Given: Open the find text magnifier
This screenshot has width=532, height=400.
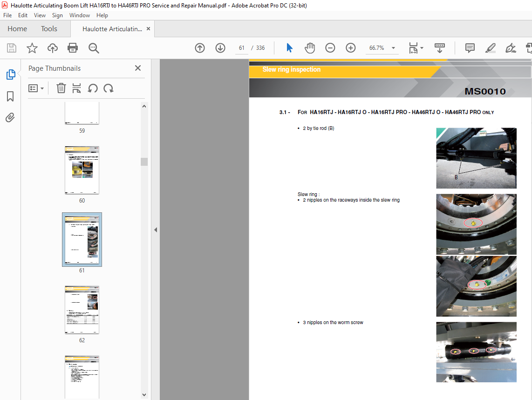Looking at the screenshot, I should coord(94,48).
